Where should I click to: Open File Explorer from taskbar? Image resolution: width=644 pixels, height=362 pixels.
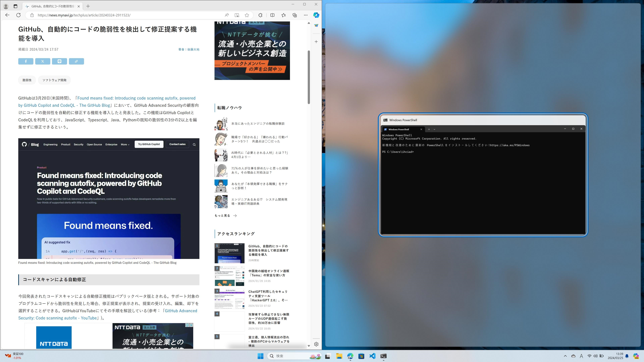[339, 356]
